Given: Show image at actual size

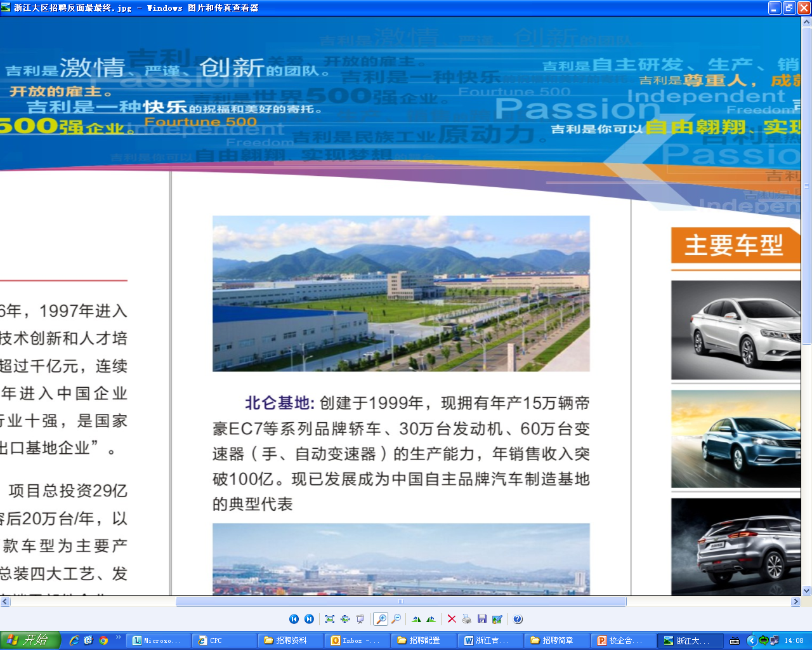Looking at the screenshot, I should point(345,619).
